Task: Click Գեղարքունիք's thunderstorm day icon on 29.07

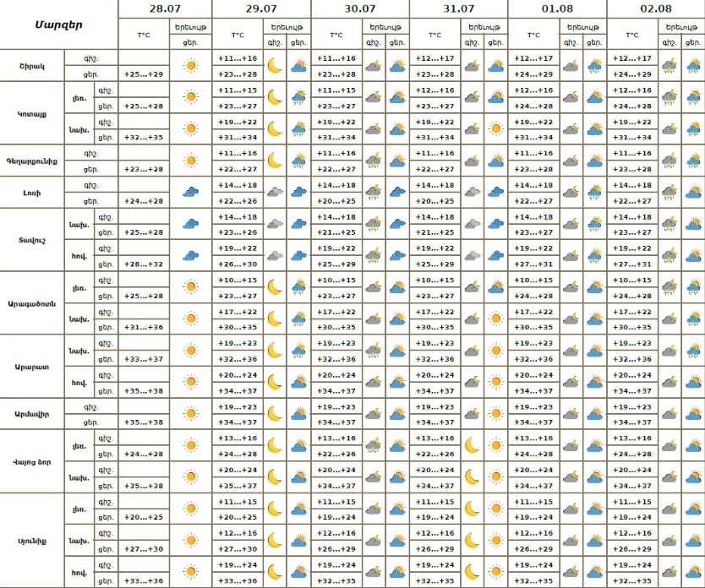Action: pos(298,161)
